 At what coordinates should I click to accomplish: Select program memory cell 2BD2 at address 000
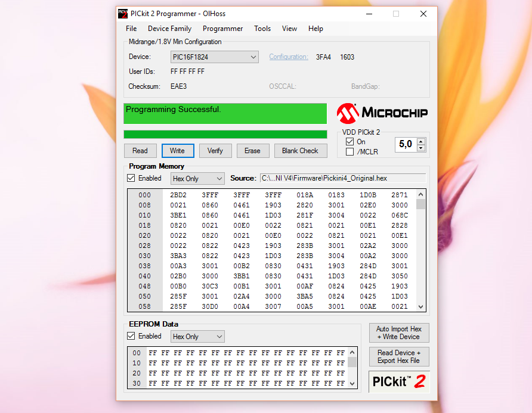(x=178, y=195)
